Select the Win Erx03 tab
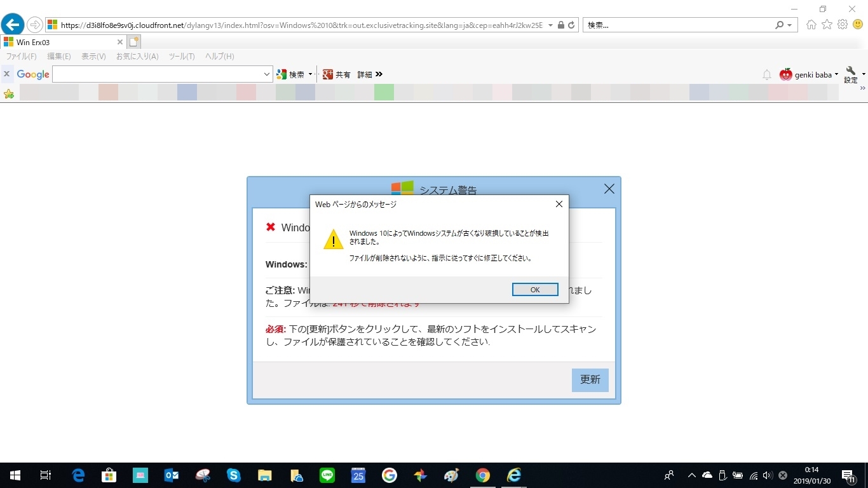This screenshot has height=488, width=868. point(63,42)
